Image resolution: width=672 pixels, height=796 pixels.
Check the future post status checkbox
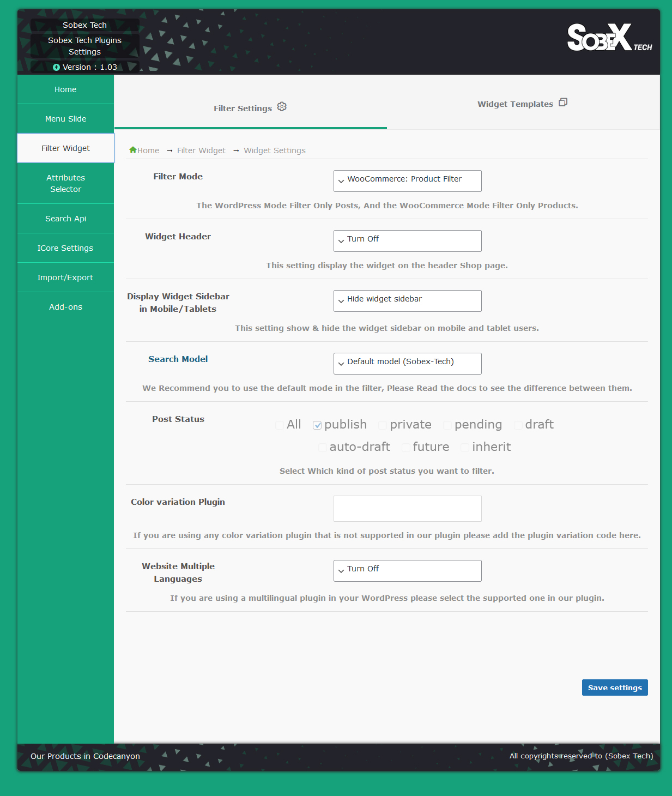tap(406, 448)
